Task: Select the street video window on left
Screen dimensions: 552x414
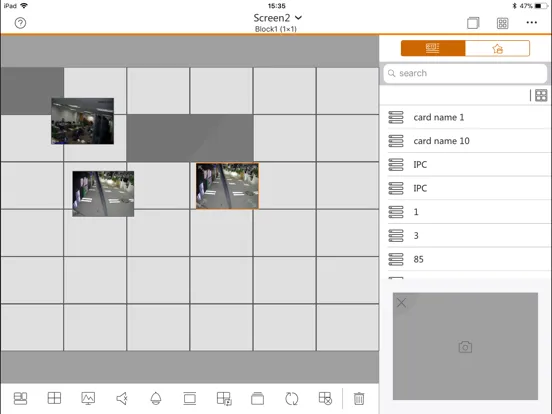Action: (103, 194)
